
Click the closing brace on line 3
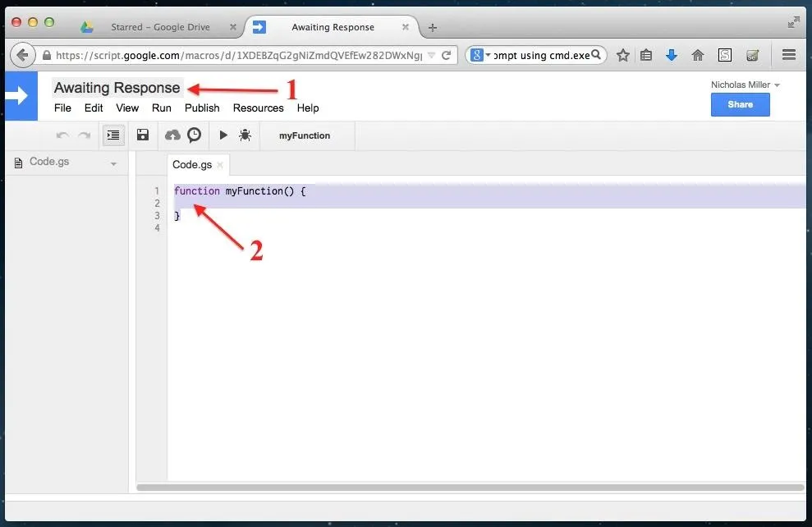tap(177, 215)
